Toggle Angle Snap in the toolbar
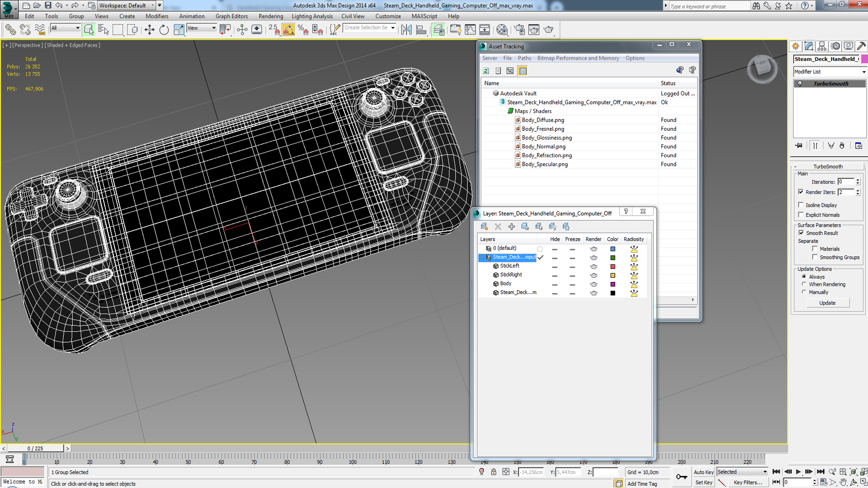The image size is (868, 488). pos(288,30)
